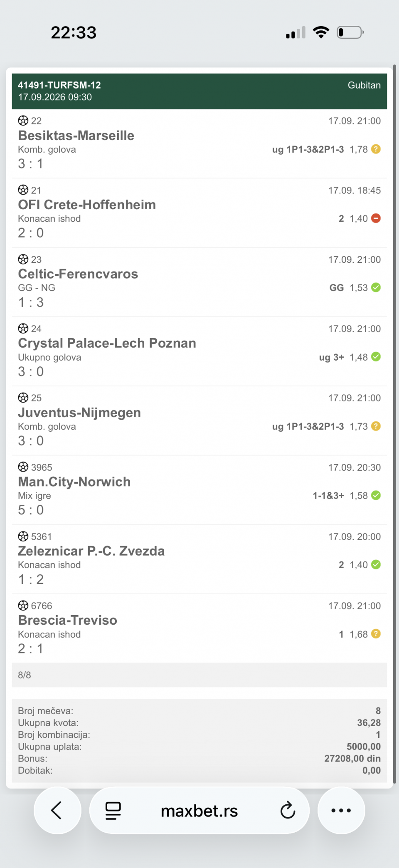Tap the yellow question mark for Juventus-Nijmegen

(x=376, y=426)
